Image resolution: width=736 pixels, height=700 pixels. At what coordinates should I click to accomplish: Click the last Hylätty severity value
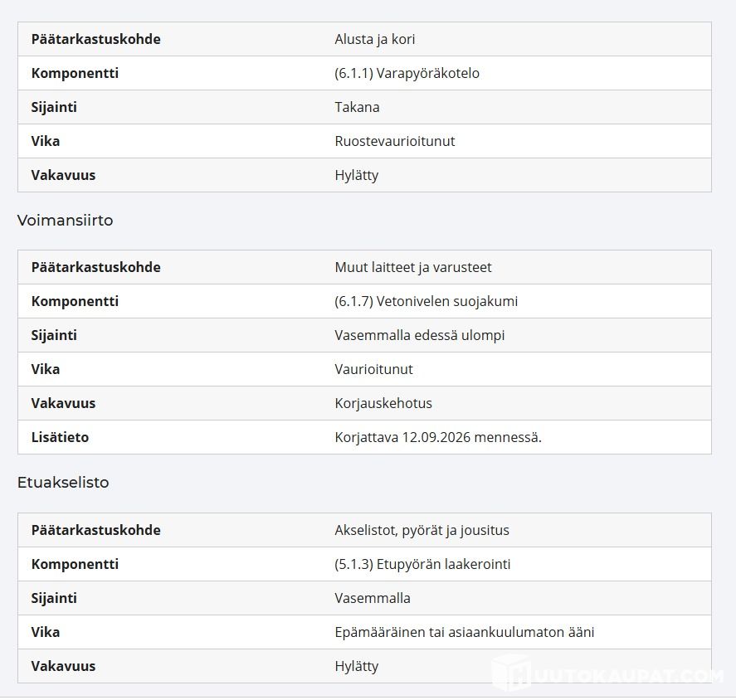click(x=356, y=666)
